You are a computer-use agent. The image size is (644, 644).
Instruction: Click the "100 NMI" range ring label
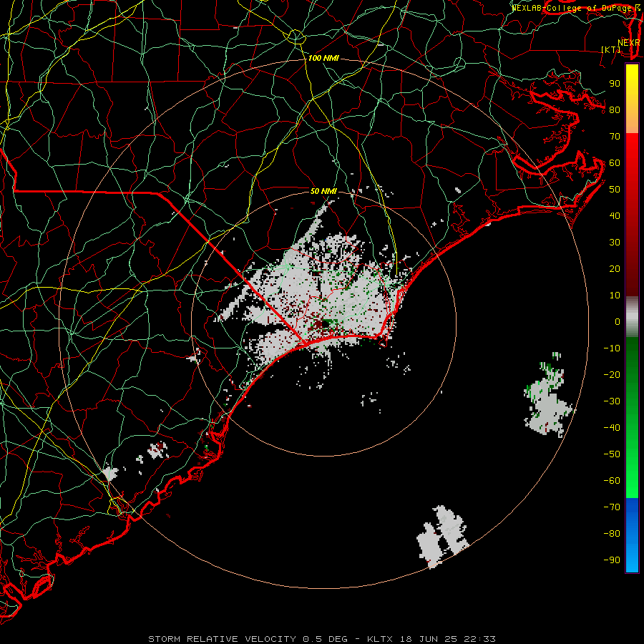pos(323,59)
